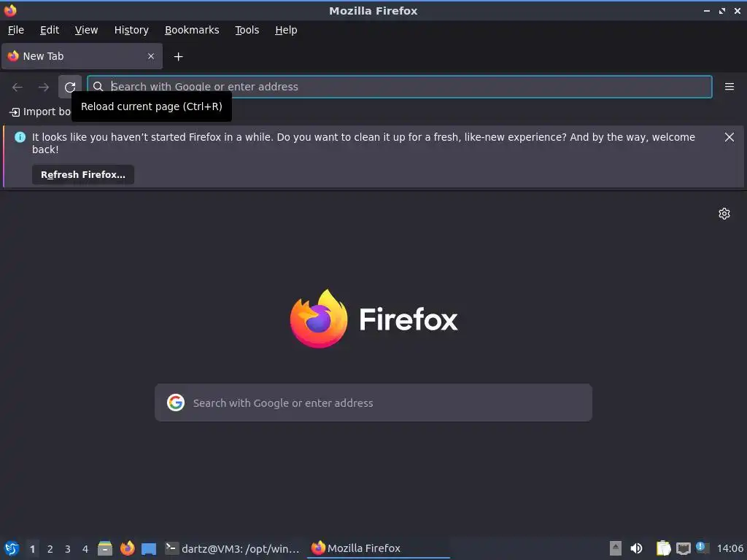Show desktop via blue taskbar icon

click(x=149, y=548)
